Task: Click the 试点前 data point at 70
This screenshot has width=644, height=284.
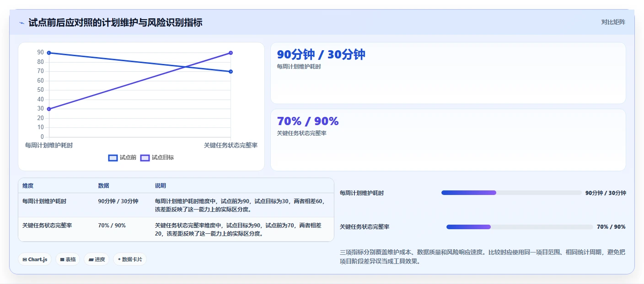Action: [231, 71]
